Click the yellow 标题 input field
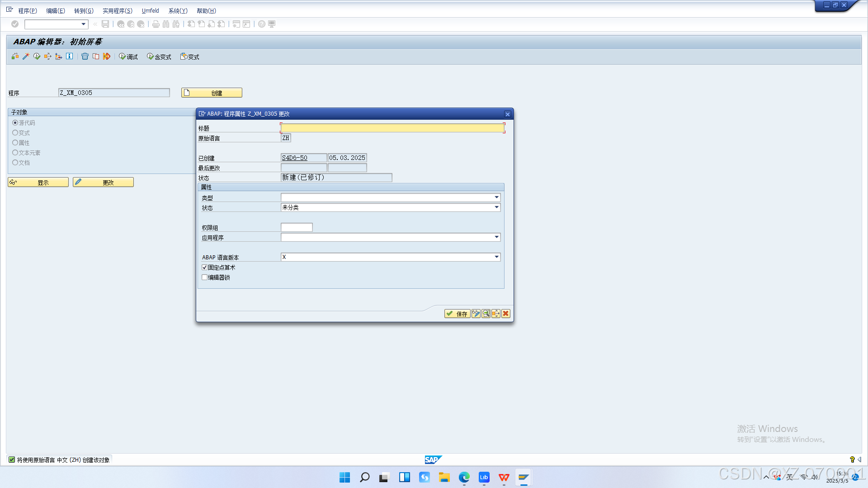The height and width of the screenshot is (488, 868). pos(392,128)
